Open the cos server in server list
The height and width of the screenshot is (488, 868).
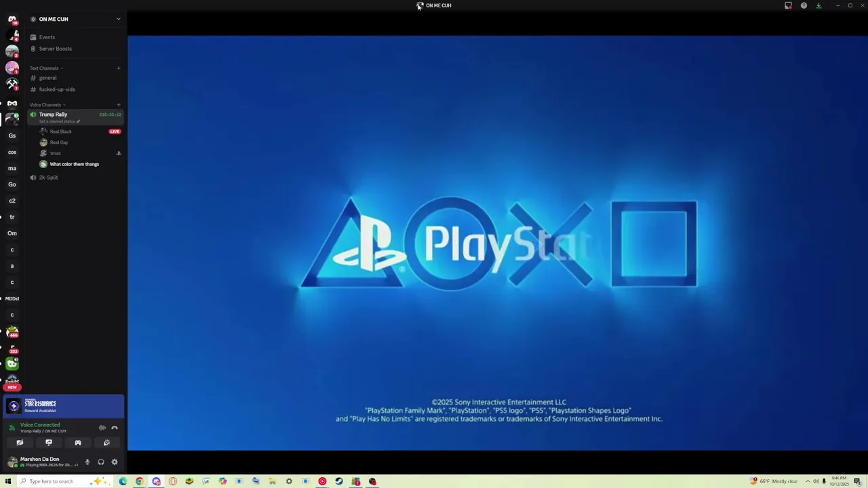click(12, 152)
